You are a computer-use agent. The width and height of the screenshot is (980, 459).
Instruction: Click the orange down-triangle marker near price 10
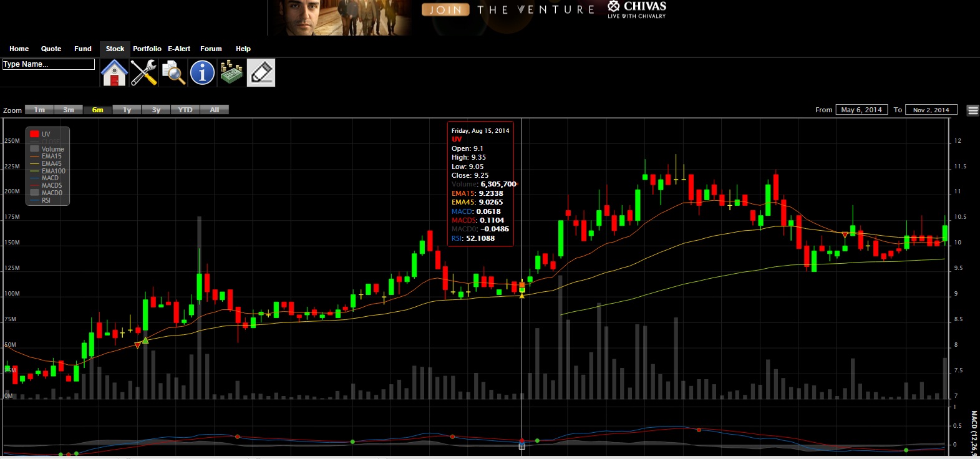[845, 235]
